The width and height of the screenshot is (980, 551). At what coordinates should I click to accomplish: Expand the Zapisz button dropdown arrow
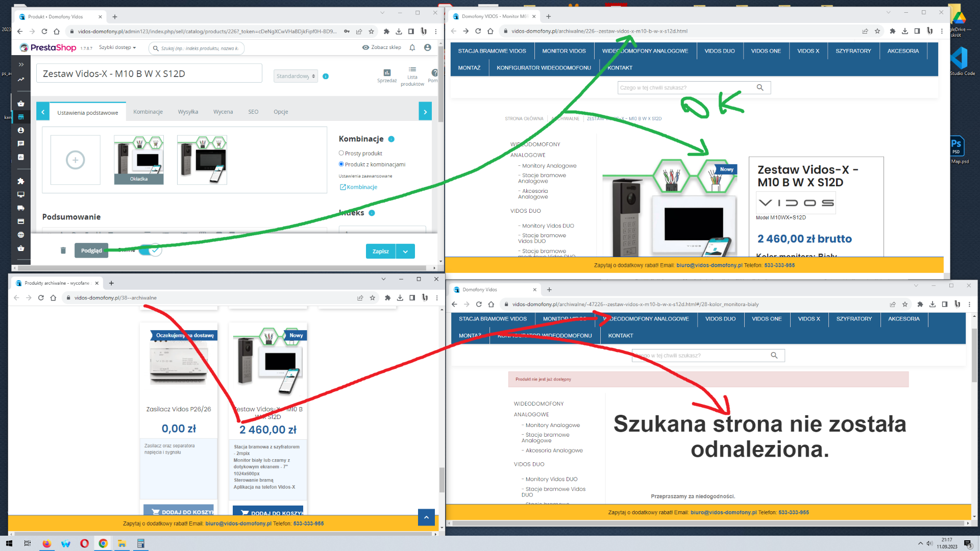[405, 252]
